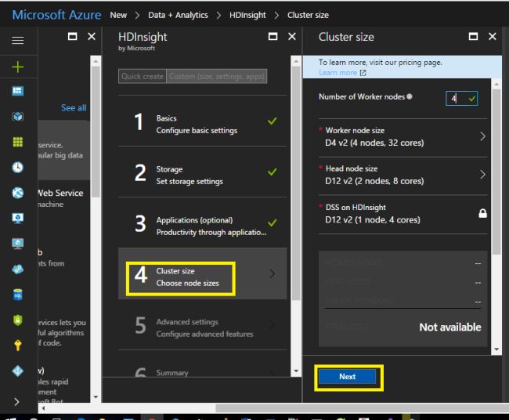Maximize the Cluster size blade

[473, 36]
